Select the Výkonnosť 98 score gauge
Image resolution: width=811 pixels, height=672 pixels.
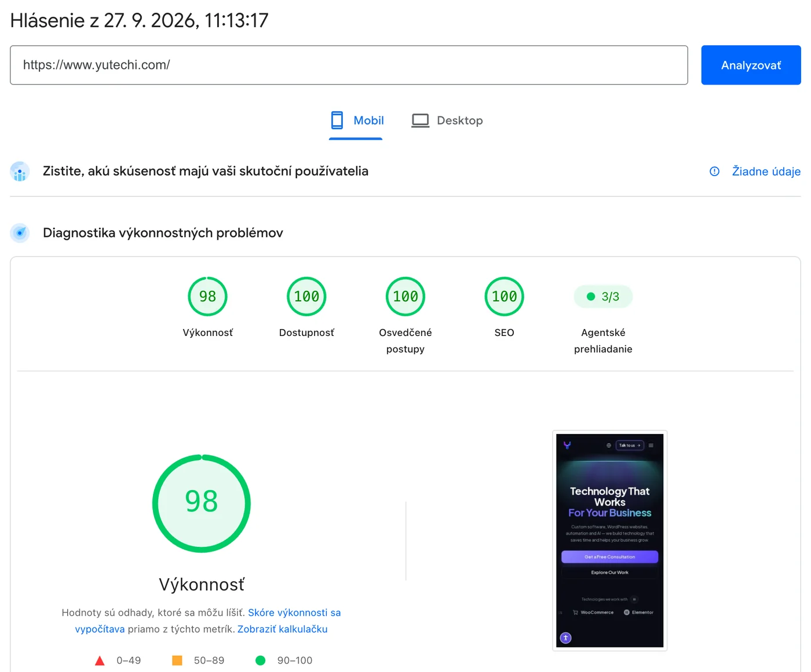click(207, 297)
